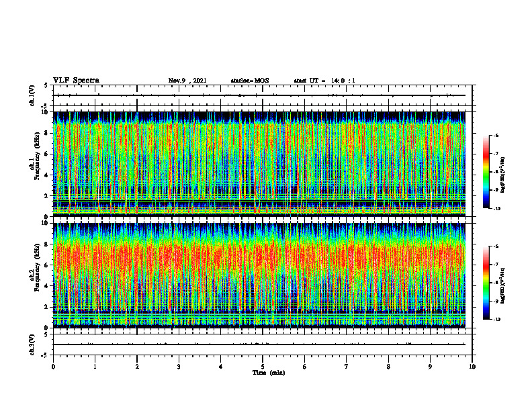Click the "-7" label on ch.2 colorbar
This screenshot has width=532, height=411.
point(496,265)
